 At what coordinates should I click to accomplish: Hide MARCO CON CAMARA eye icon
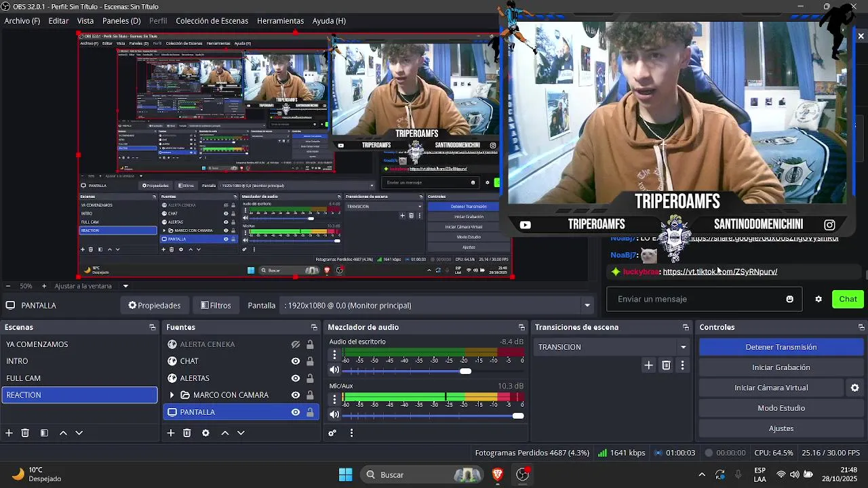coord(296,395)
